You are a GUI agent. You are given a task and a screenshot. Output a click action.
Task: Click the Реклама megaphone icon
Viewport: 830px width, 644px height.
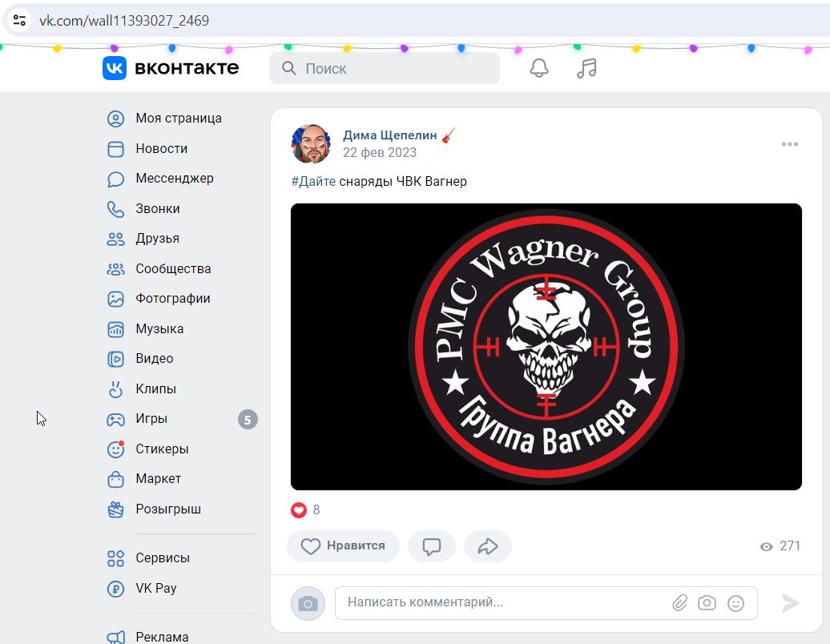(x=115, y=637)
